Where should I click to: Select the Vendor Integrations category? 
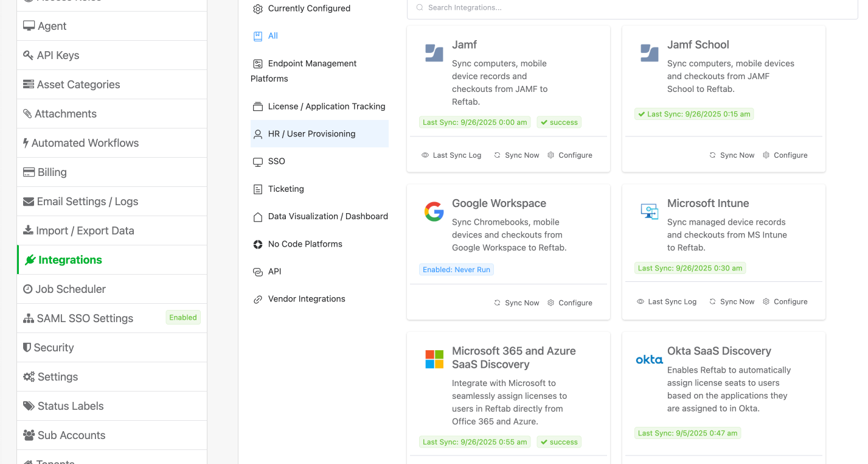coord(306,298)
